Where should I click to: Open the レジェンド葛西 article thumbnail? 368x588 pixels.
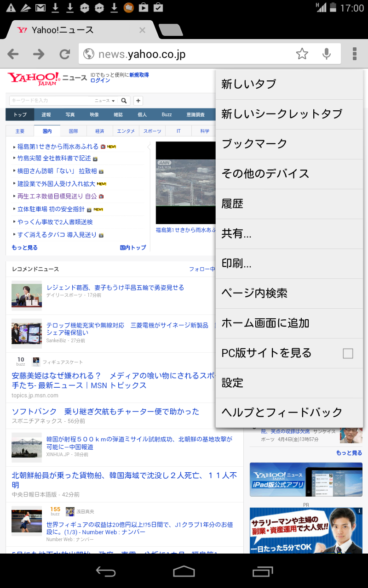point(27,296)
